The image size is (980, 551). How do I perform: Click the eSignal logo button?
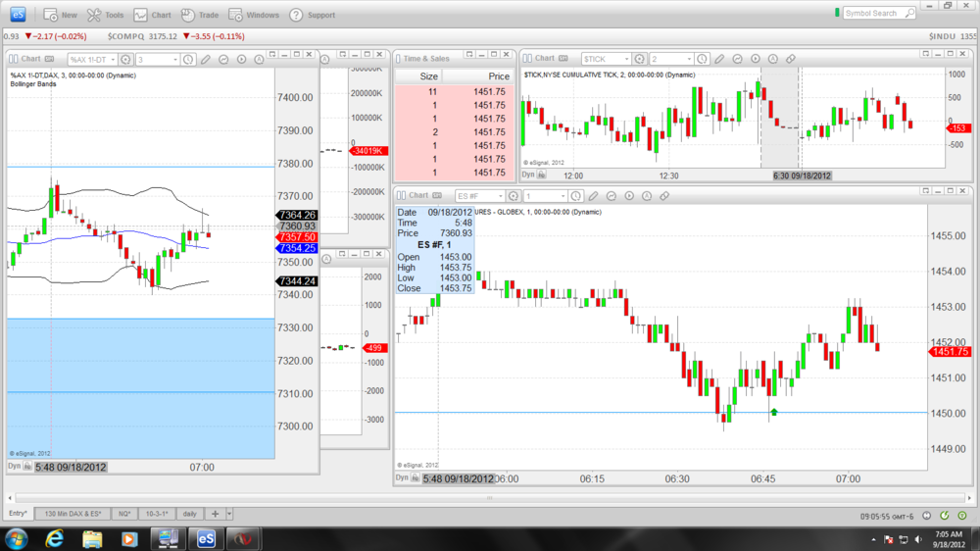click(18, 14)
